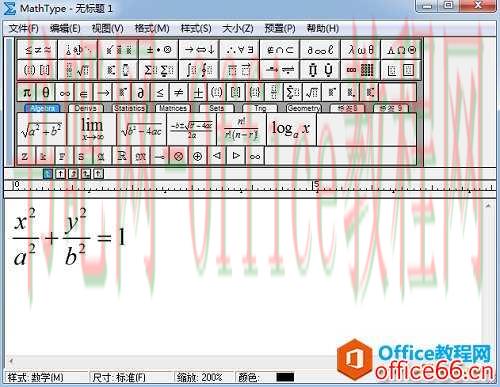This screenshot has height=387, width=500.
Task: Open the lowercase Greek palette (λ ω θ)
Action: [360, 50]
